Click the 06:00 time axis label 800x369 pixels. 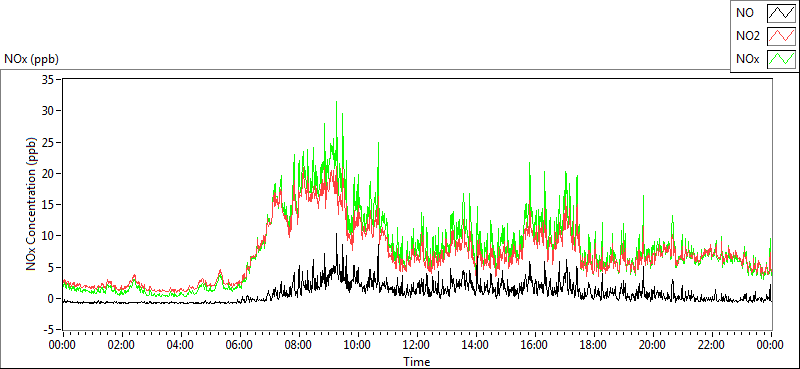(x=240, y=345)
